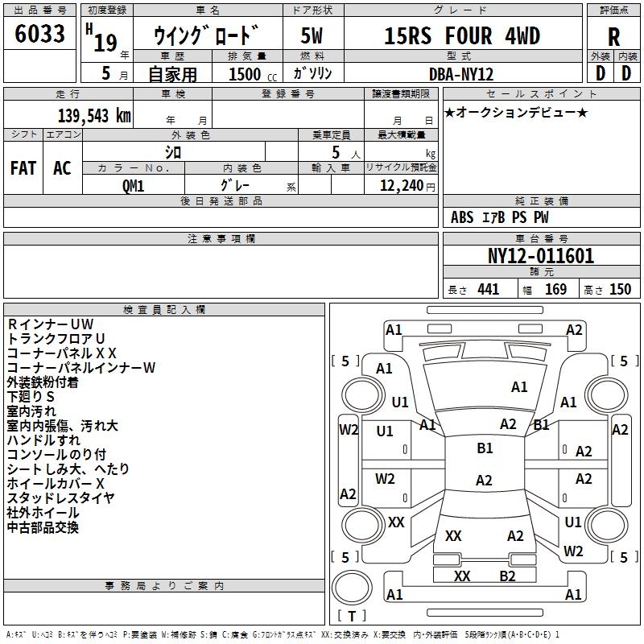This screenshot has height=644, width=644.
Task: Click the B2 mark on the damage diagram
Action: click(507, 576)
